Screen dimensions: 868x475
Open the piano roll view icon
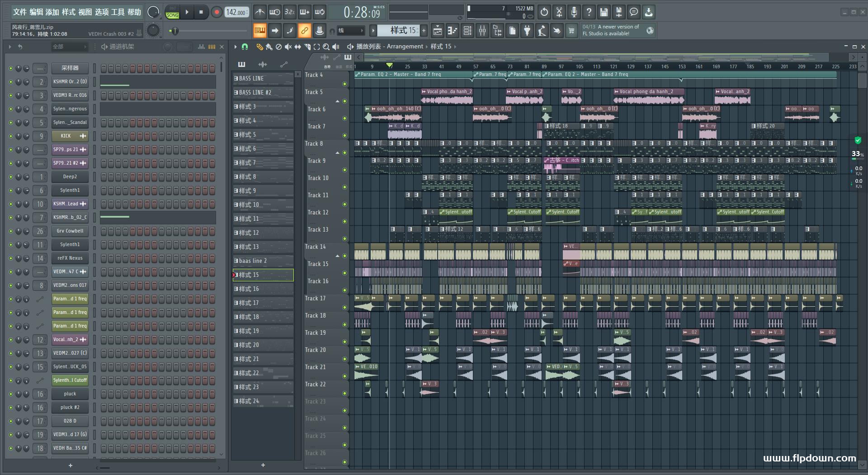point(452,31)
